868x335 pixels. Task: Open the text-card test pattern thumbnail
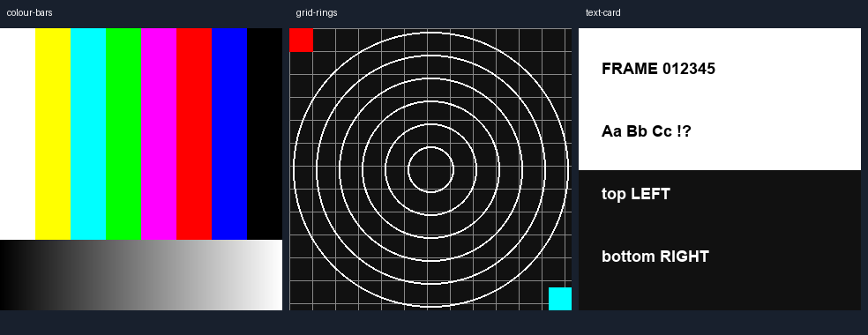(x=720, y=169)
